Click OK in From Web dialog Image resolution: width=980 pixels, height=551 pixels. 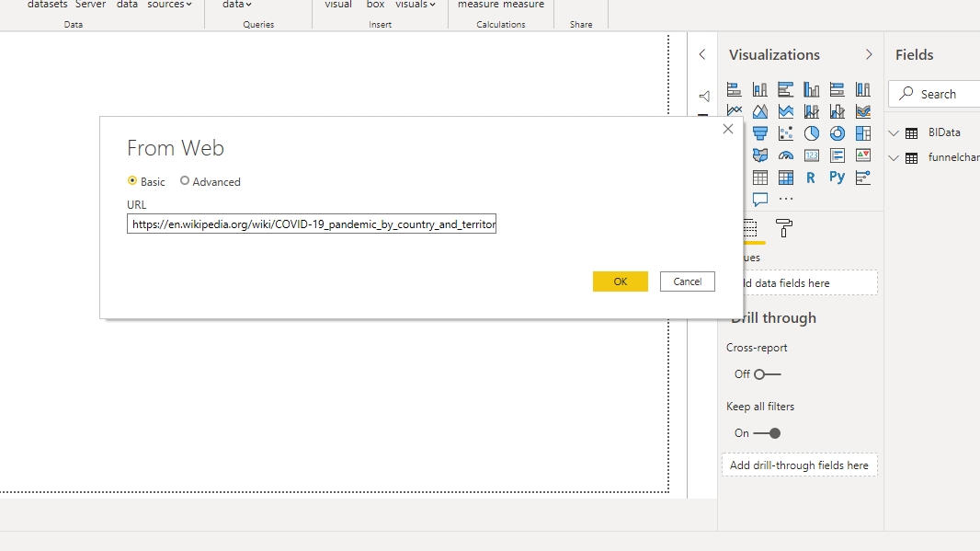click(x=621, y=281)
